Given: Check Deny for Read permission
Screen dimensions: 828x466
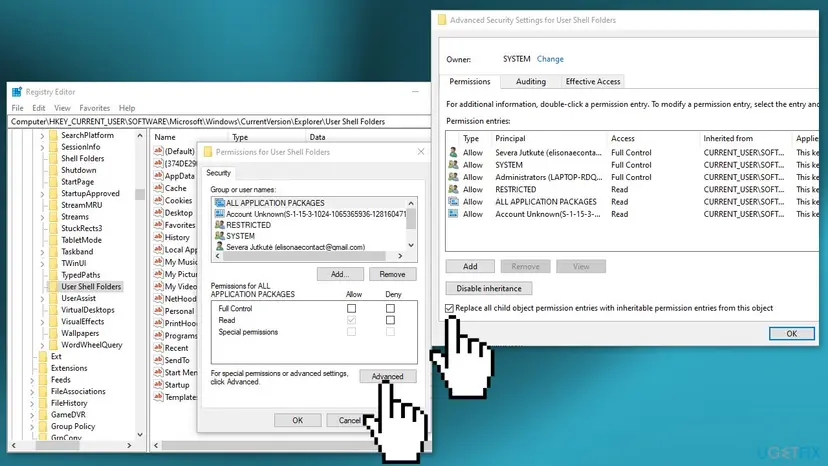Looking at the screenshot, I should (390, 320).
